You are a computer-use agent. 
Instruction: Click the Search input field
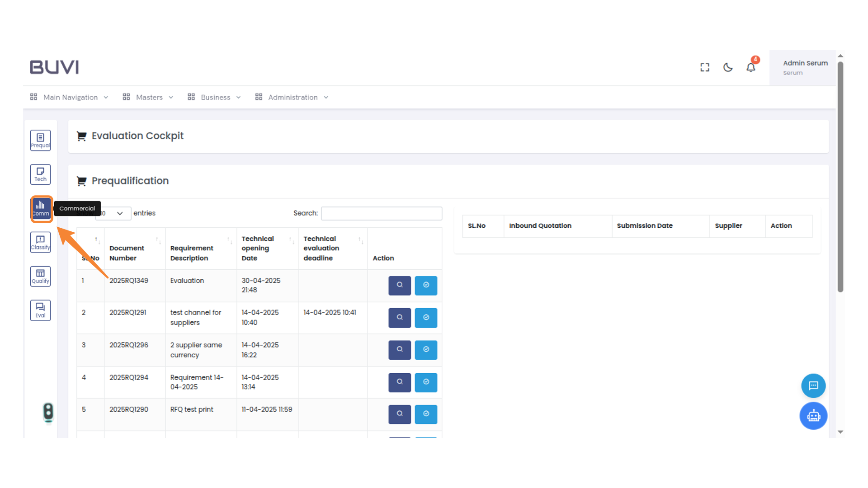point(381,213)
